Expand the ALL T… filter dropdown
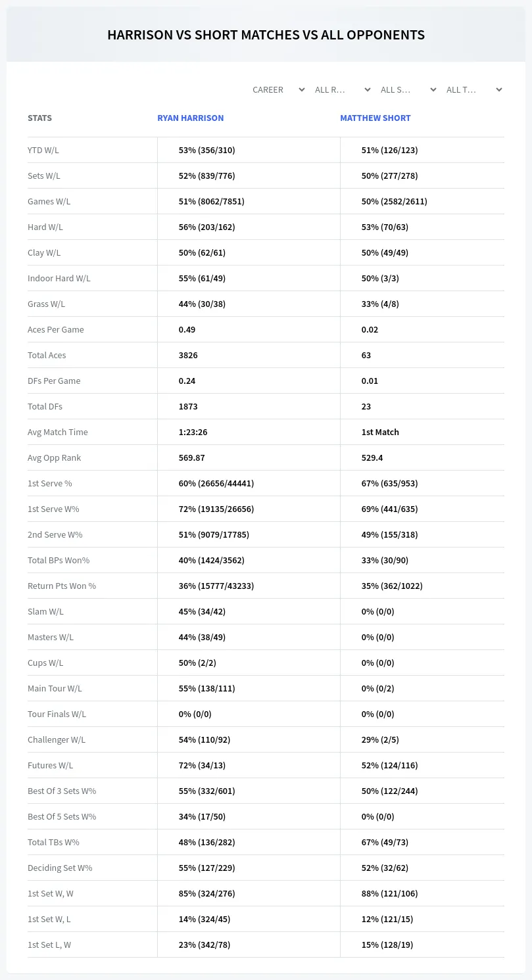Viewport: 532px width, 980px height. tap(474, 89)
